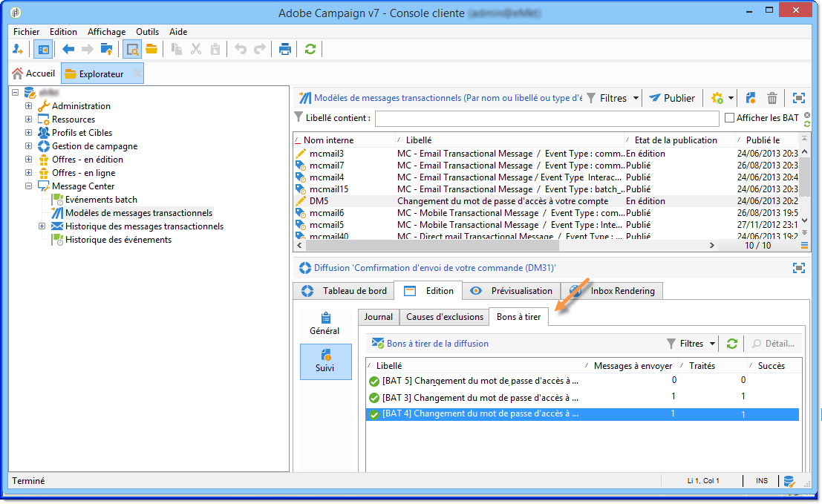Image resolution: width=822 pixels, height=504 pixels.
Task: Click the navigate forward arrow in toolbar
Action: [87, 49]
